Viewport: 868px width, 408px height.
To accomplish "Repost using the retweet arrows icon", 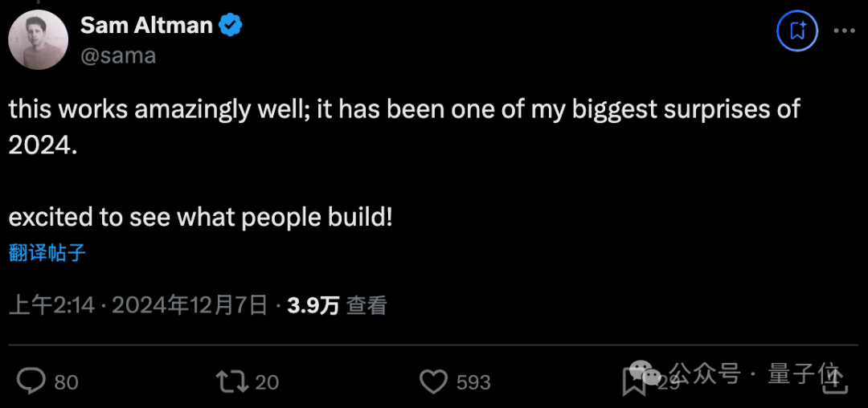I will 233,381.
